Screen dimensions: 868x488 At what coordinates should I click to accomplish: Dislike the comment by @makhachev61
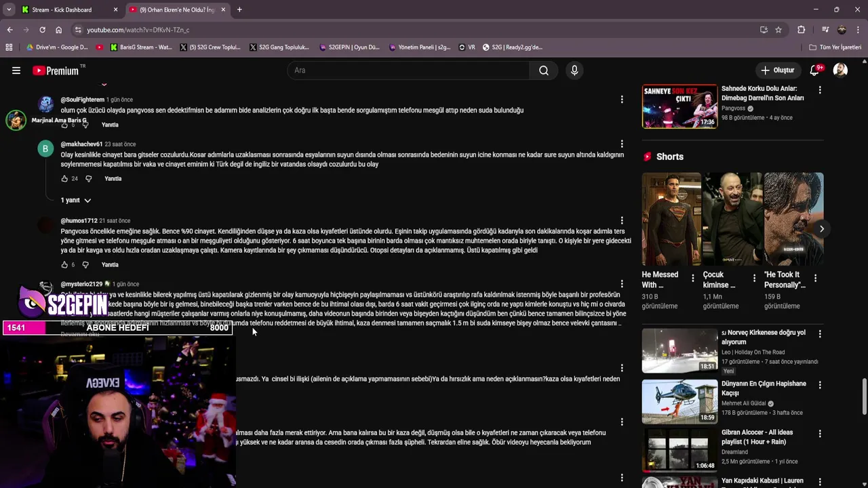[88, 179]
